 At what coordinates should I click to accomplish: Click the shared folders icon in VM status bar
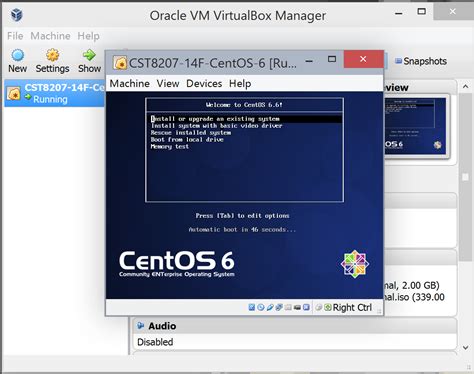288,307
